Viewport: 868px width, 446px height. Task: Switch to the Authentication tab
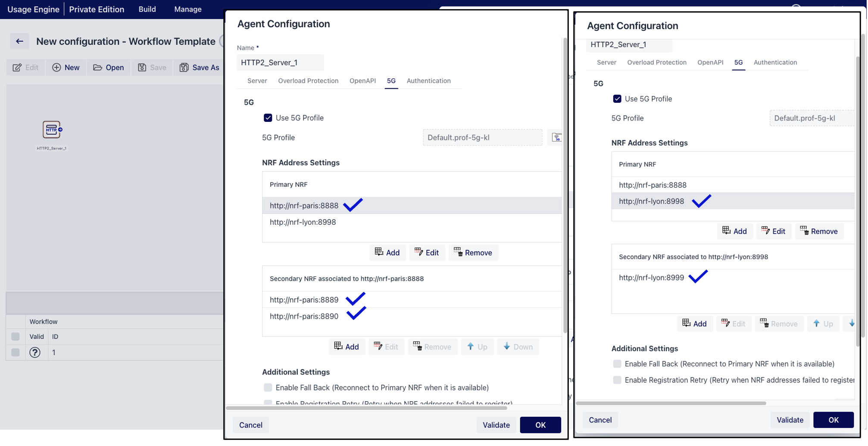tap(428, 81)
